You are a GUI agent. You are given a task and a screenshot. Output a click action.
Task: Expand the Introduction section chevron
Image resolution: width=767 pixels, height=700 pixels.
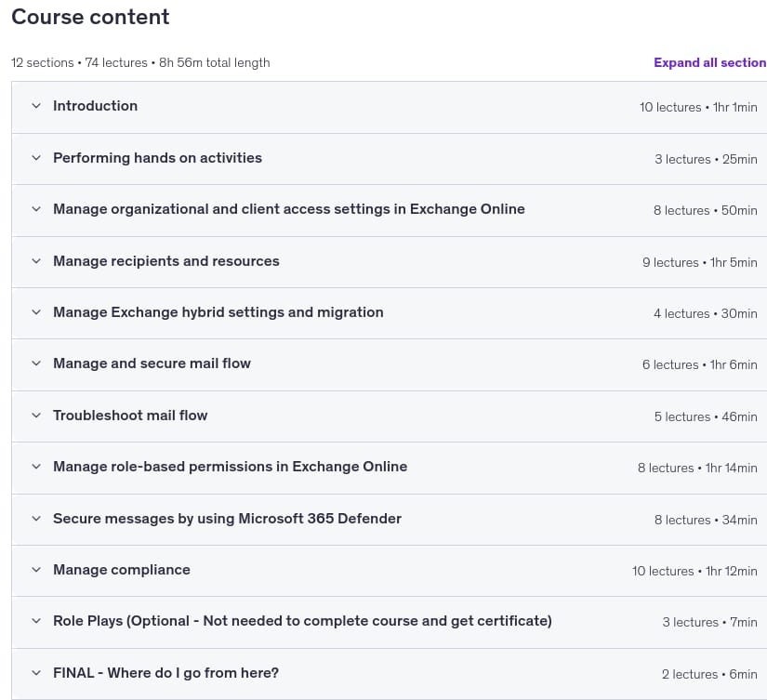36,106
